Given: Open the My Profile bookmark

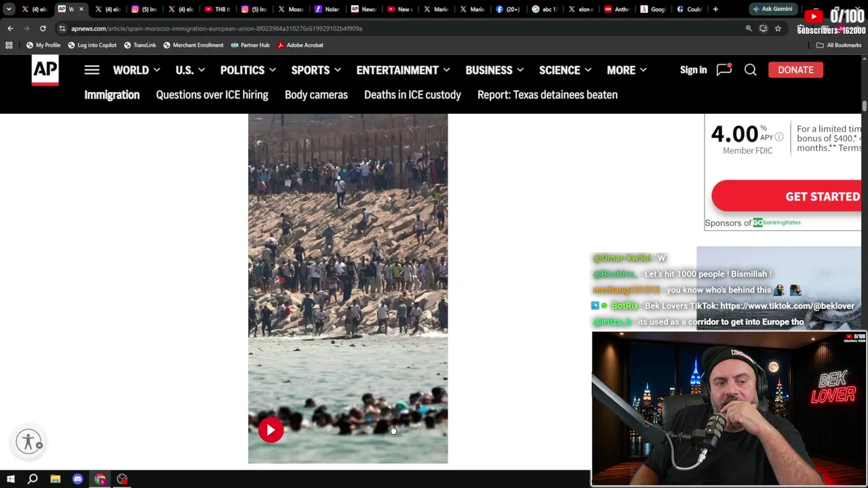Looking at the screenshot, I should click(43, 45).
